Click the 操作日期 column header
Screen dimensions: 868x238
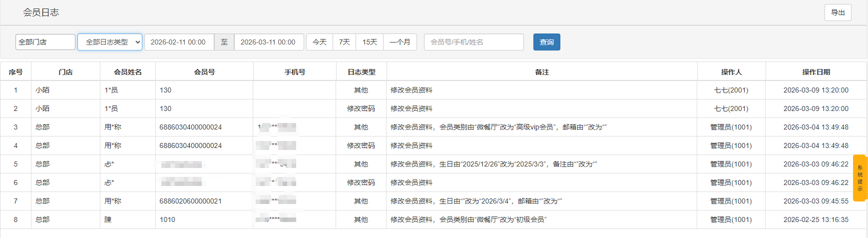point(816,72)
